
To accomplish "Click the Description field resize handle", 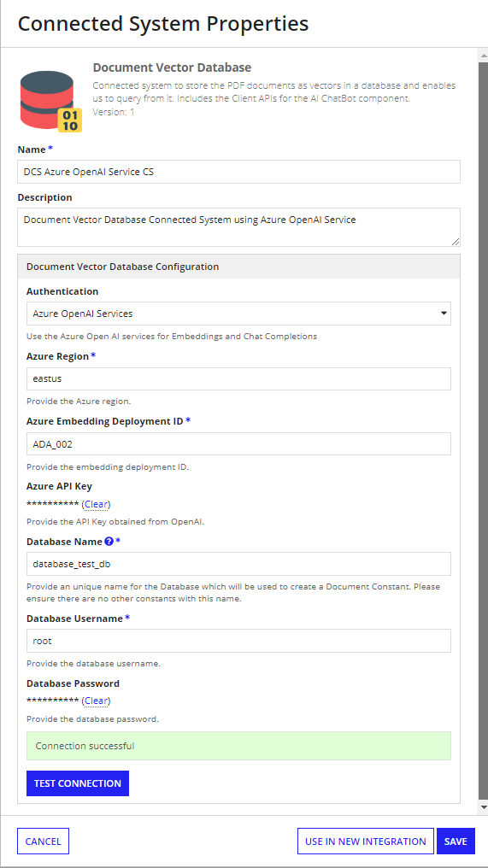I will [x=456, y=242].
